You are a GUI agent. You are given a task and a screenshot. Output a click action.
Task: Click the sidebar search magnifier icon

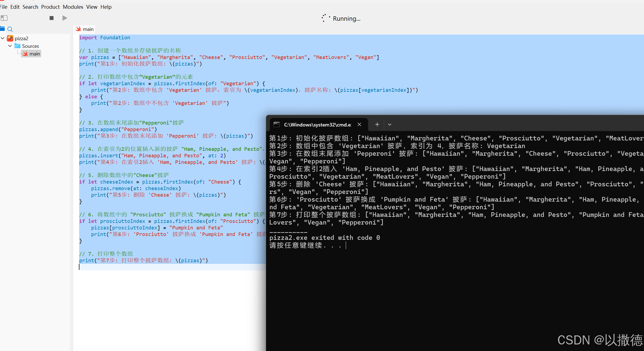(10, 29)
